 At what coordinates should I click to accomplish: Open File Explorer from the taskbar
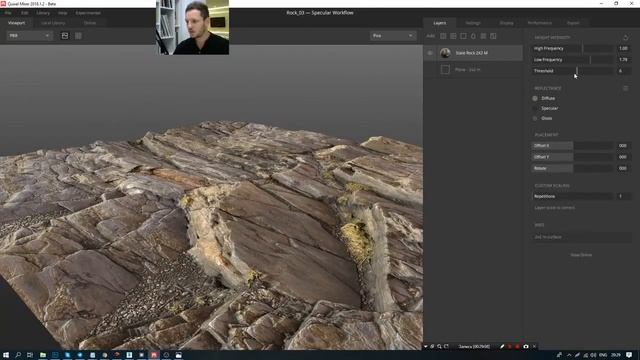[x=42, y=355]
